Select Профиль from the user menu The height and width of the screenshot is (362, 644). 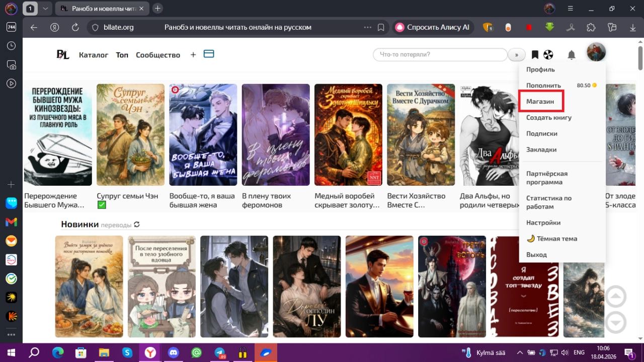pos(540,69)
